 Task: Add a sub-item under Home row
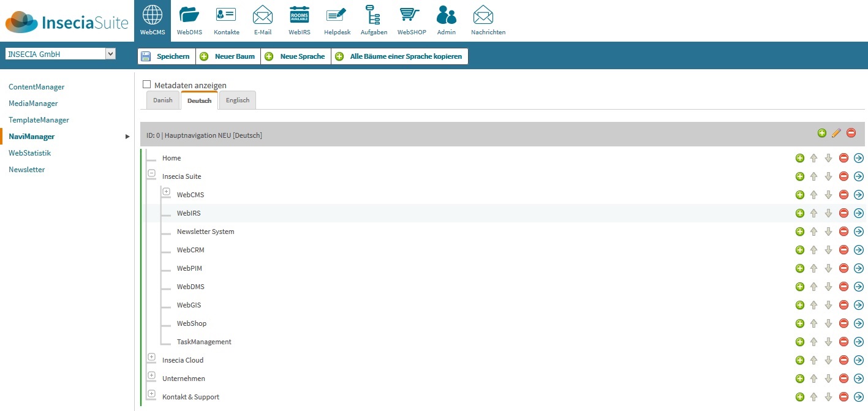pos(799,158)
